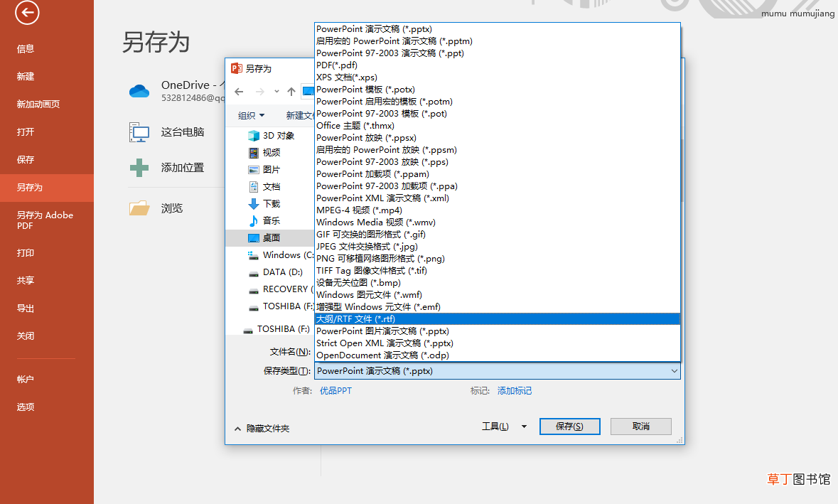Screen dimensions: 838x504
Task: Open 导出 in backstage sidebar
Action: pyautogui.click(x=46, y=309)
